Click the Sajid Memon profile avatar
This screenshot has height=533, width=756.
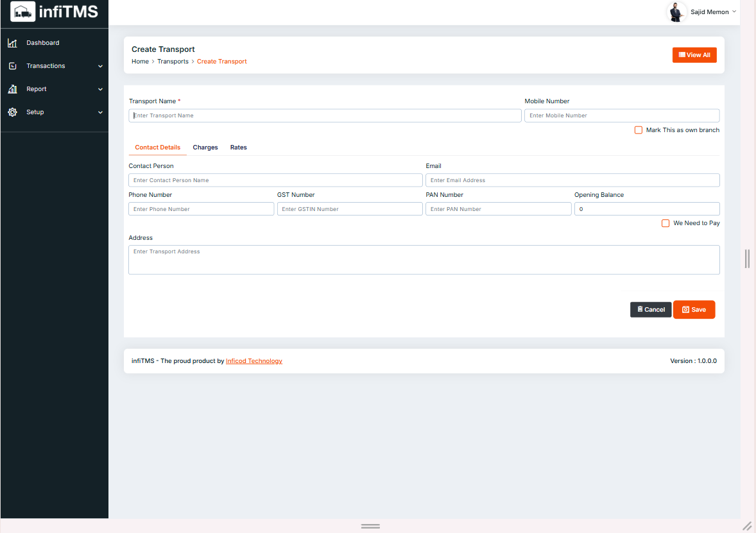pyautogui.click(x=676, y=12)
